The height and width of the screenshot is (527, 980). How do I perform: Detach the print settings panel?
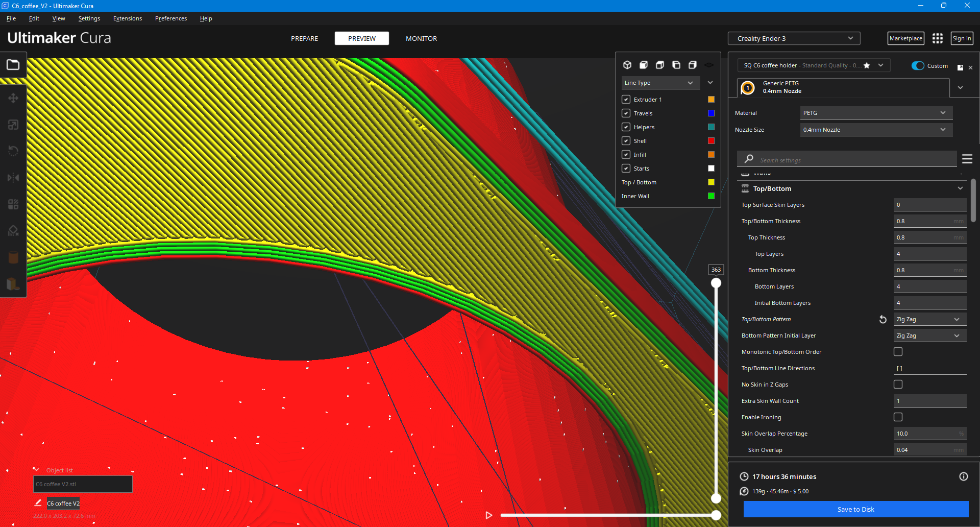(x=960, y=67)
